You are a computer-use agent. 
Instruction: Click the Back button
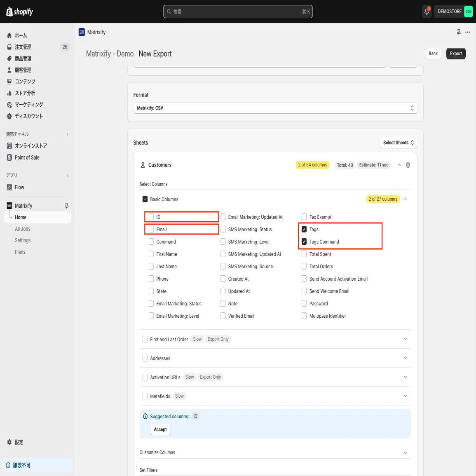(x=433, y=54)
